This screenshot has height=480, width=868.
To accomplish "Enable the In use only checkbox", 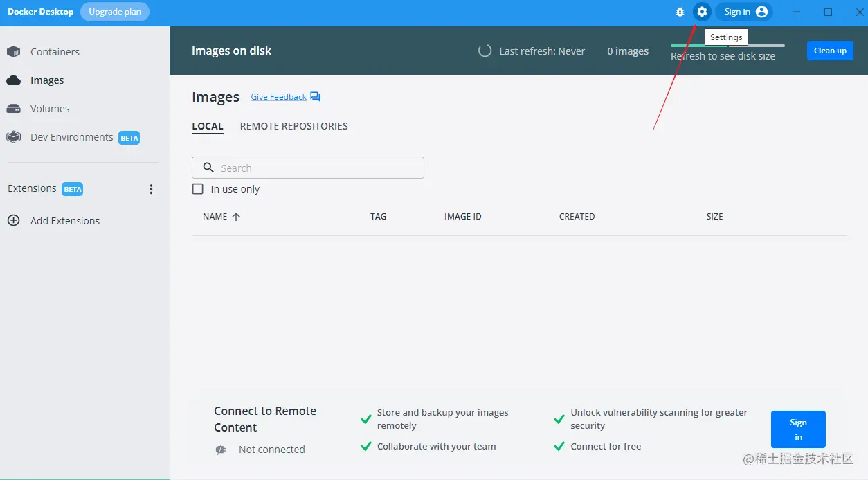I will (x=198, y=189).
